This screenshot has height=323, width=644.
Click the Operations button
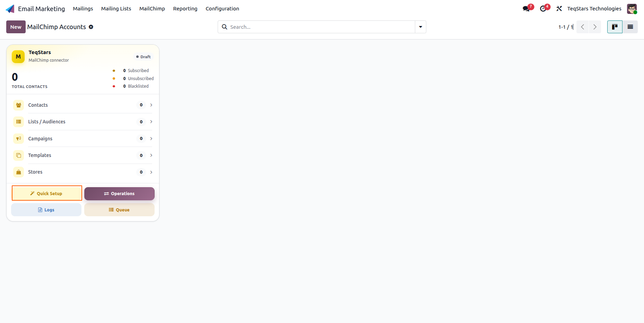pyautogui.click(x=119, y=194)
